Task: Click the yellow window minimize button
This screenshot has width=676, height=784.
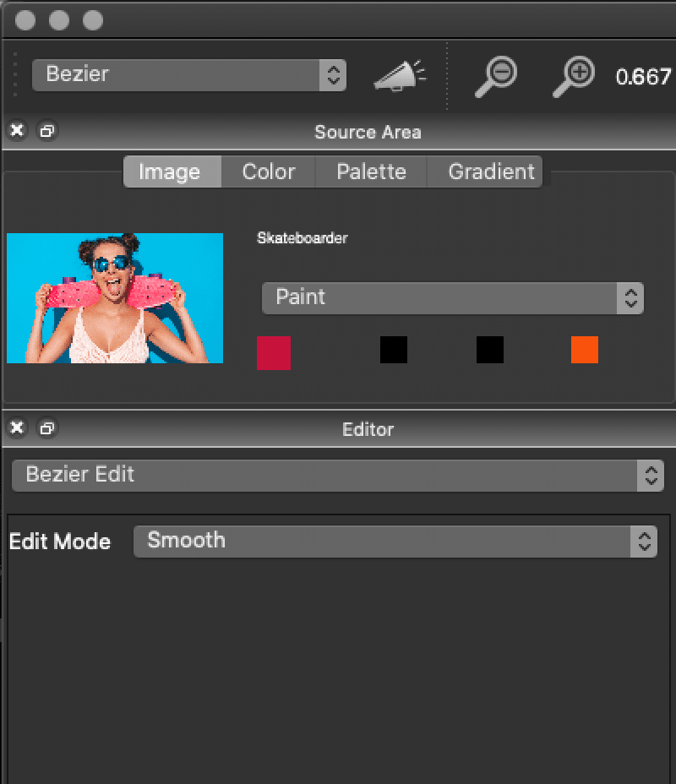Action: click(x=59, y=20)
